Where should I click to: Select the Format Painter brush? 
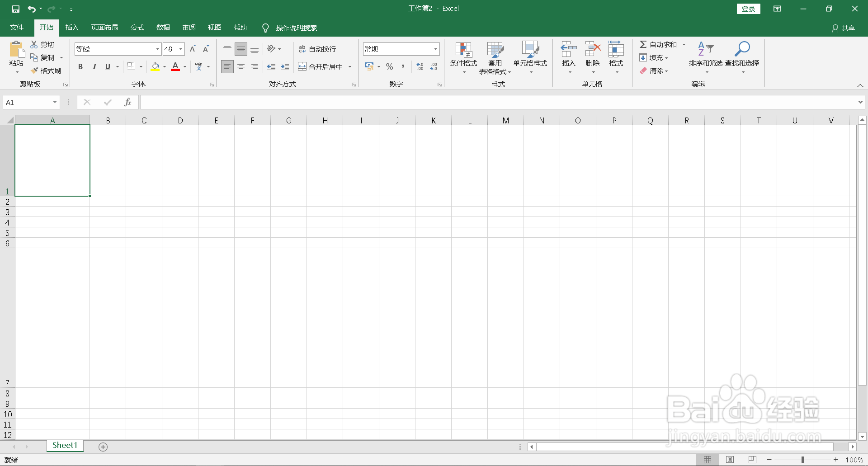pyautogui.click(x=34, y=71)
